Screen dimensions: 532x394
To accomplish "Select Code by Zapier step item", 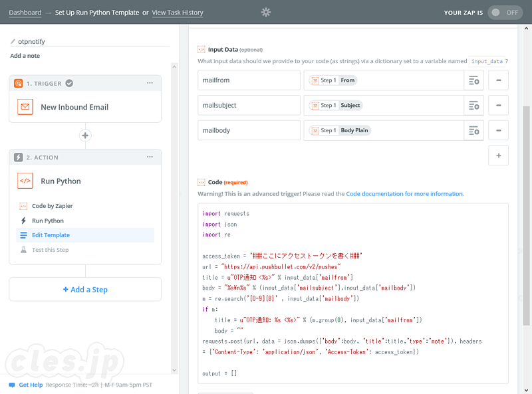I will click(x=52, y=206).
